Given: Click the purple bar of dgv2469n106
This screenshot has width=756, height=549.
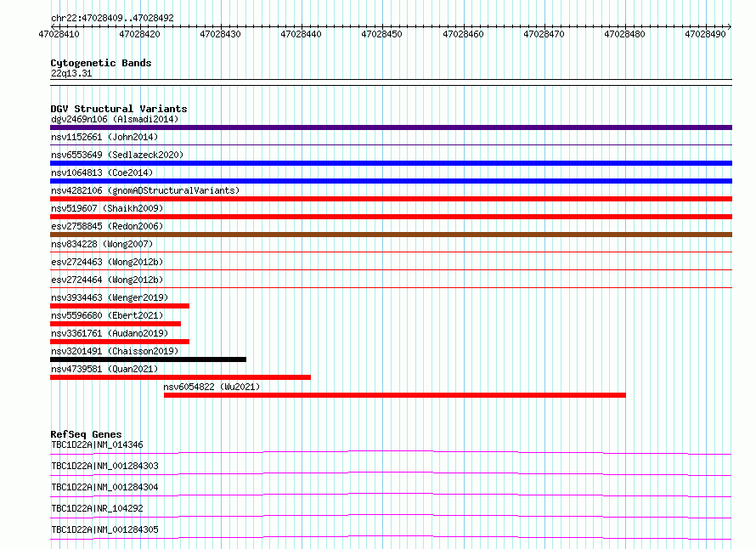Looking at the screenshot, I should click(391, 127).
